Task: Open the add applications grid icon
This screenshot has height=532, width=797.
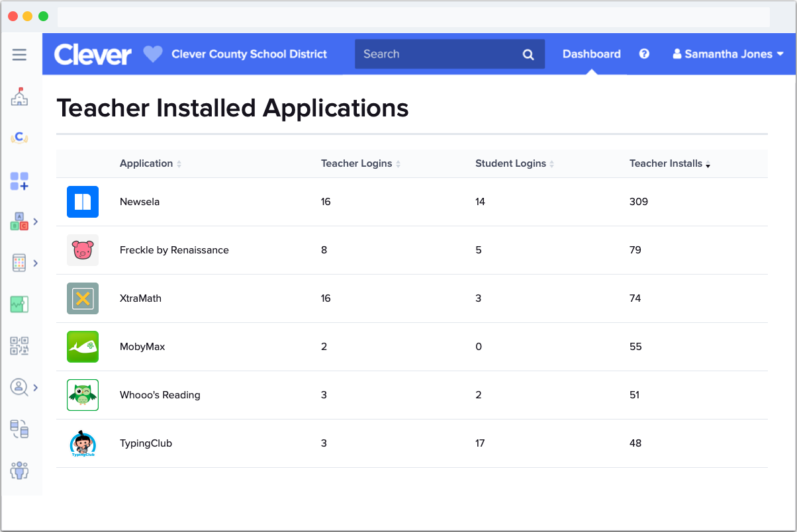Action: 19,181
